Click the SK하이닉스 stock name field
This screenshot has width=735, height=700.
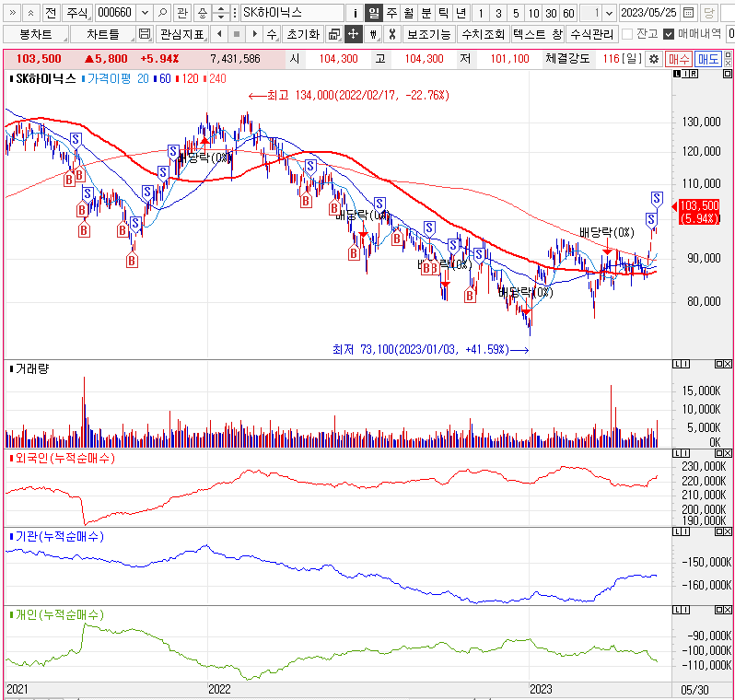292,13
